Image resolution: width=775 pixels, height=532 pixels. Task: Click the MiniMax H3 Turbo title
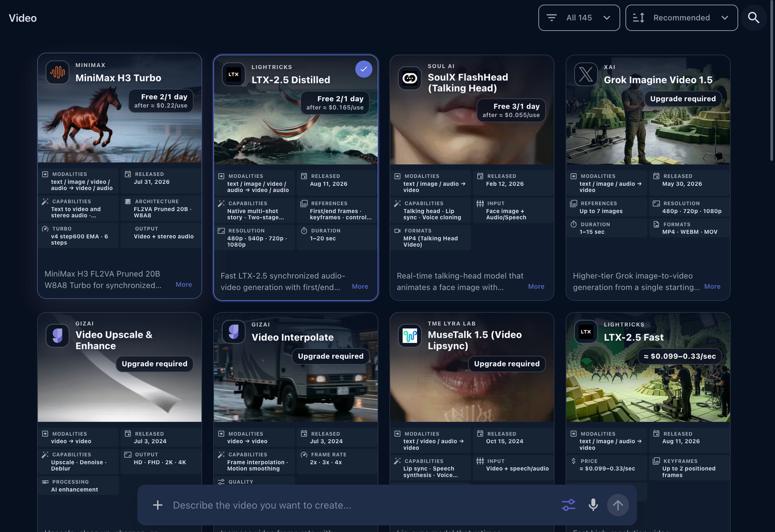point(118,78)
